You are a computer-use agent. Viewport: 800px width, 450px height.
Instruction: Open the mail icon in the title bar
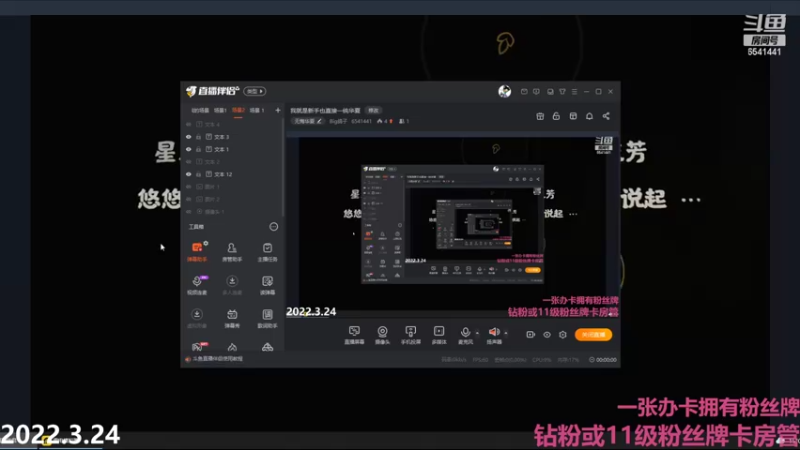tap(524, 92)
